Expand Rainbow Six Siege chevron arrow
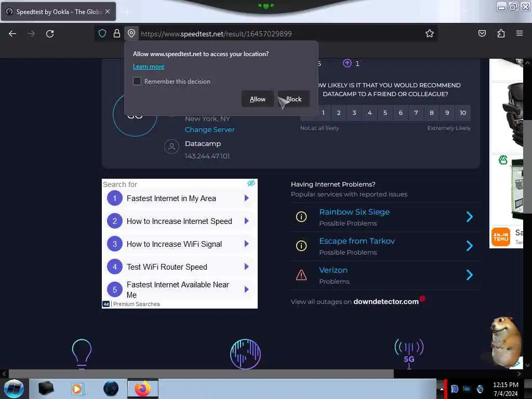Screen dimensions: 532x399 click(x=470, y=217)
